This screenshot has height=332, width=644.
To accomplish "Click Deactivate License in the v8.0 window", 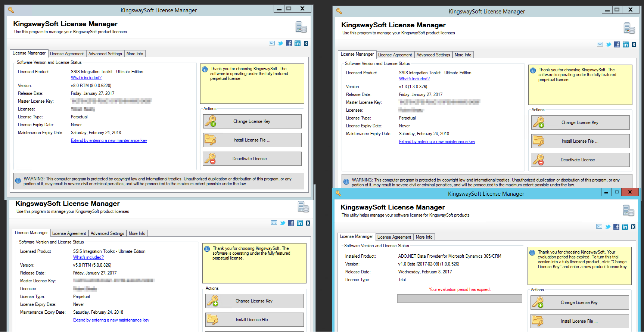I will point(252,159).
